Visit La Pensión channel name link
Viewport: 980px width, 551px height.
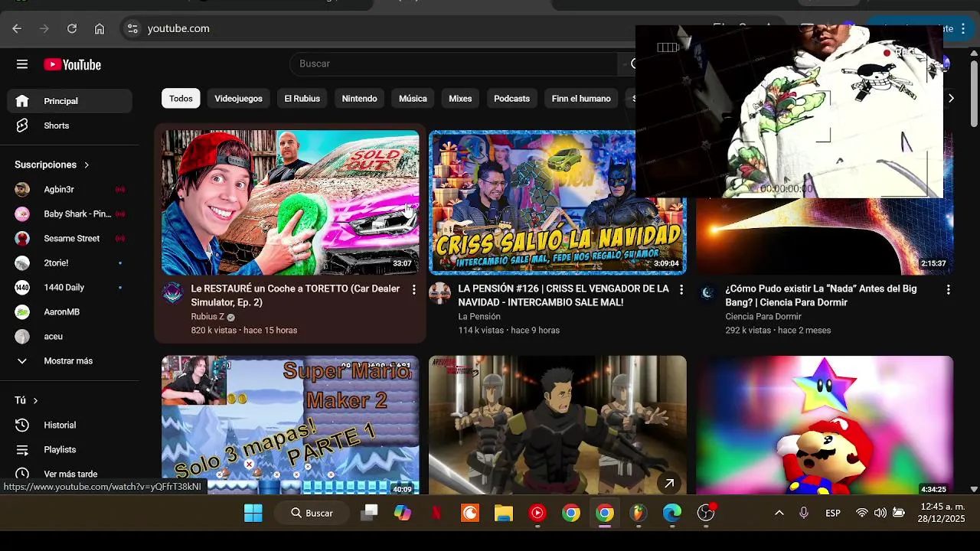pos(479,317)
